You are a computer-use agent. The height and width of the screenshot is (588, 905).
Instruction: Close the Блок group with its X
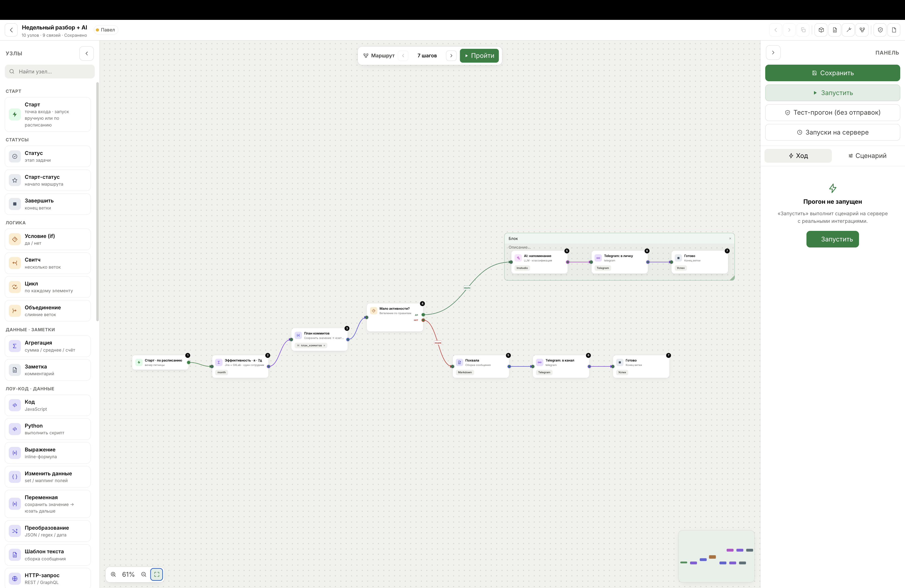click(x=730, y=238)
